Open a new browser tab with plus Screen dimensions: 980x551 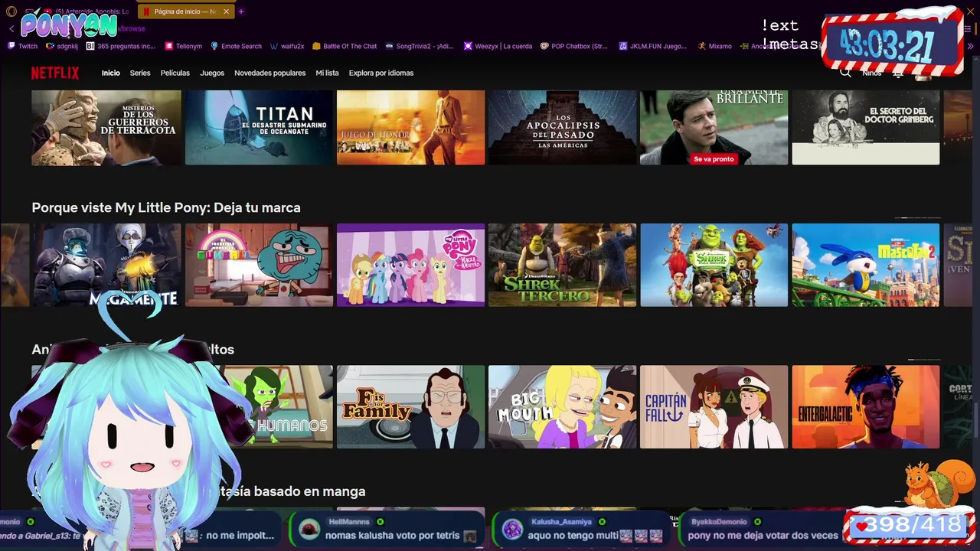241,11
